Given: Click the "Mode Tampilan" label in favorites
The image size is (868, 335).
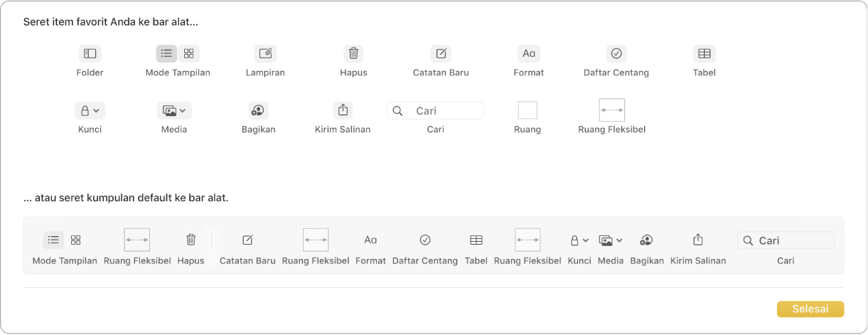Looking at the screenshot, I should (178, 73).
